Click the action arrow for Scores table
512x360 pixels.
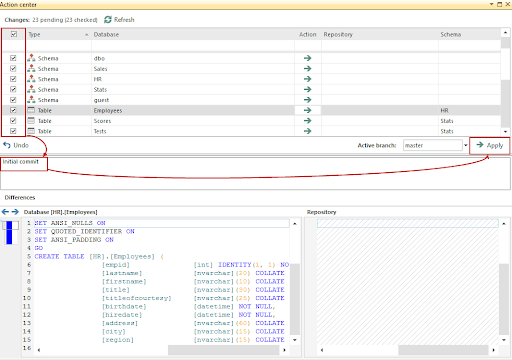pyautogui.click(x=307, y=120)
